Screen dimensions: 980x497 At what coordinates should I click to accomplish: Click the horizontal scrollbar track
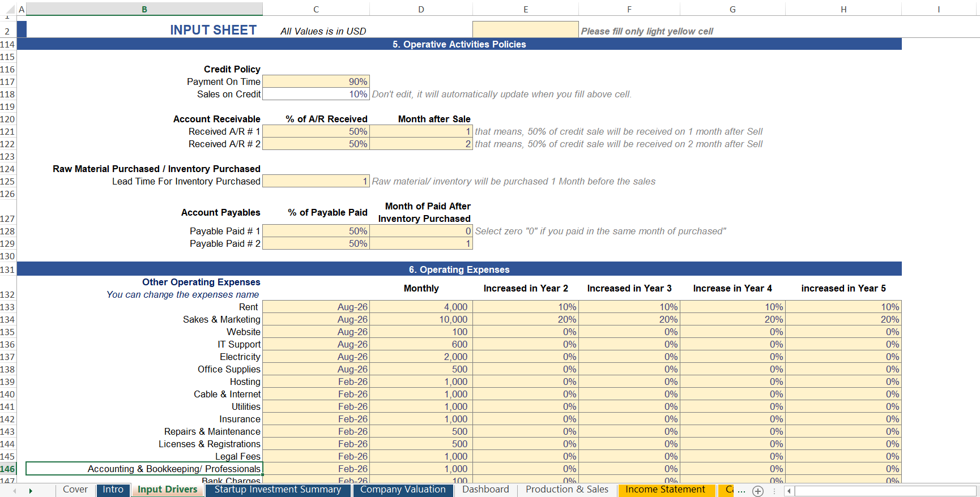[x=884, y=491]
